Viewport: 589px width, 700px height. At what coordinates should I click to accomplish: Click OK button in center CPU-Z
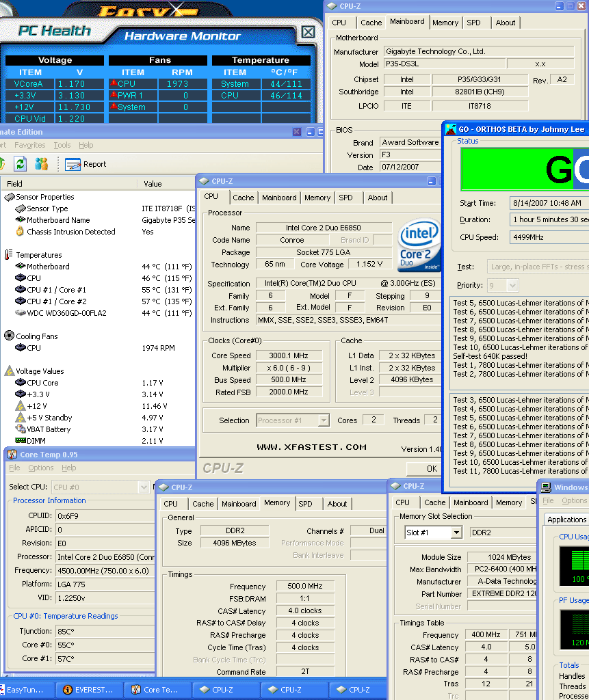[425, 469]
